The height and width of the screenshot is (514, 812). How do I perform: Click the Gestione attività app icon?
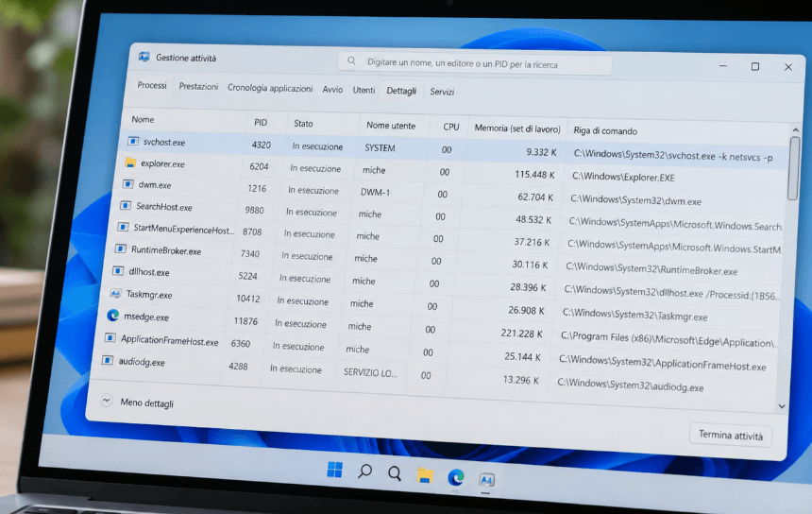coord(144,57)
